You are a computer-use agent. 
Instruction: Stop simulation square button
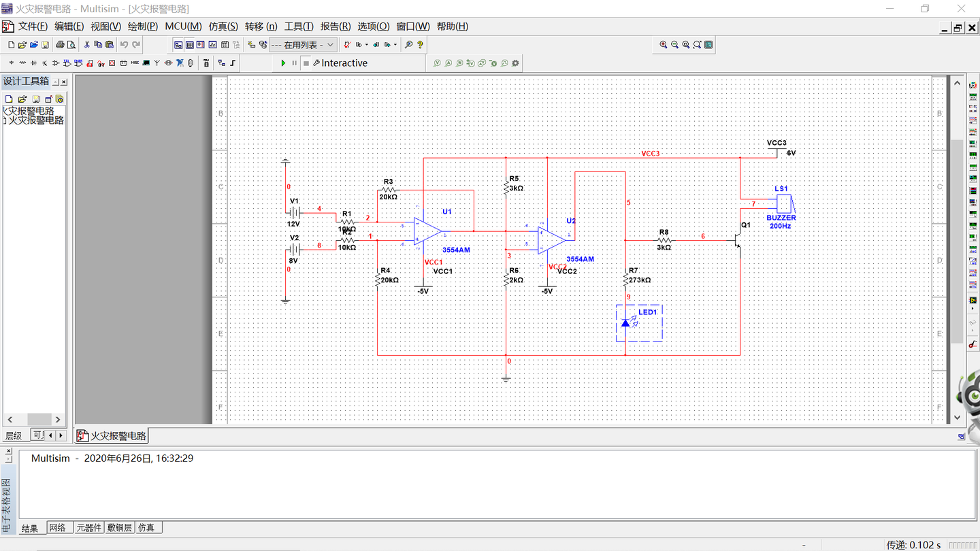click(x=306, y=63)
